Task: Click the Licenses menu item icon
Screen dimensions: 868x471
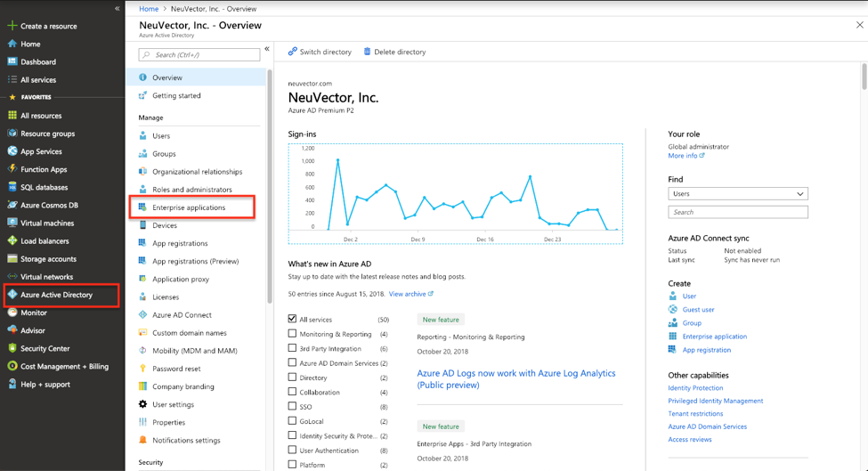Action: [142, 296]
